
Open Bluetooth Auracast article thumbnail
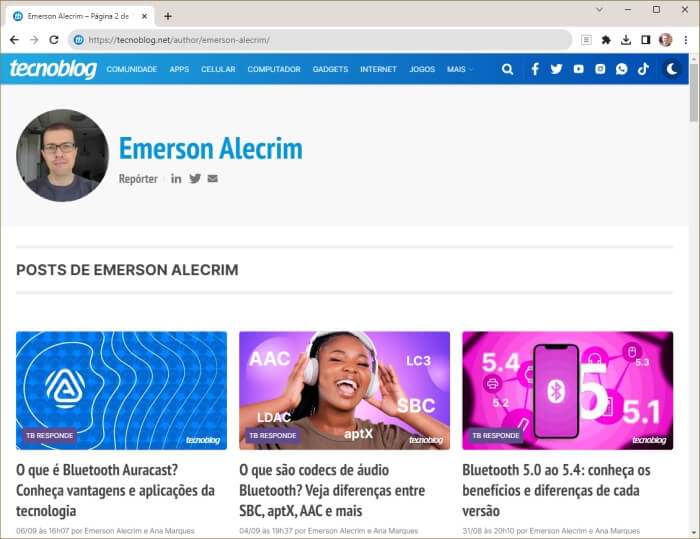pyautogui.click(x=121, y=390)
